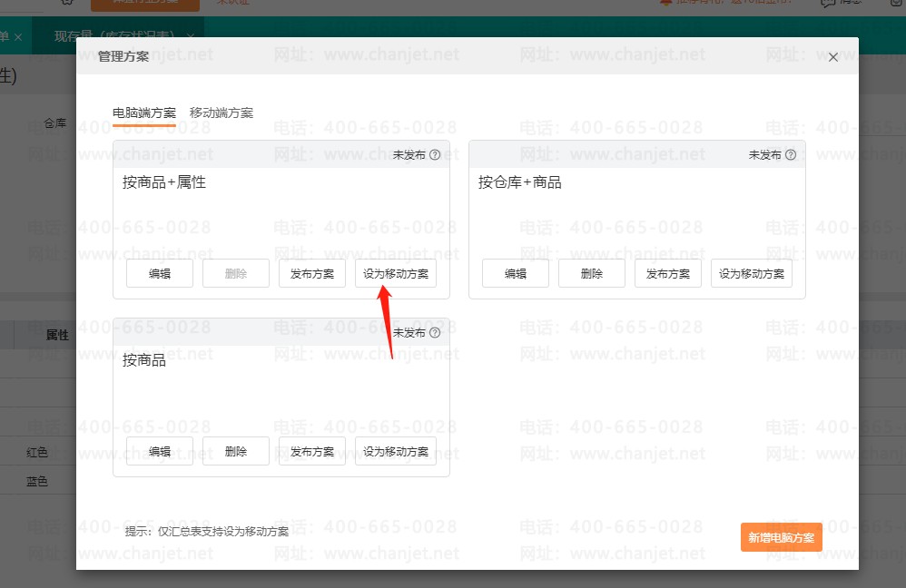Open the 未发布 help icon on 按仓库+商品

(791, 155)
